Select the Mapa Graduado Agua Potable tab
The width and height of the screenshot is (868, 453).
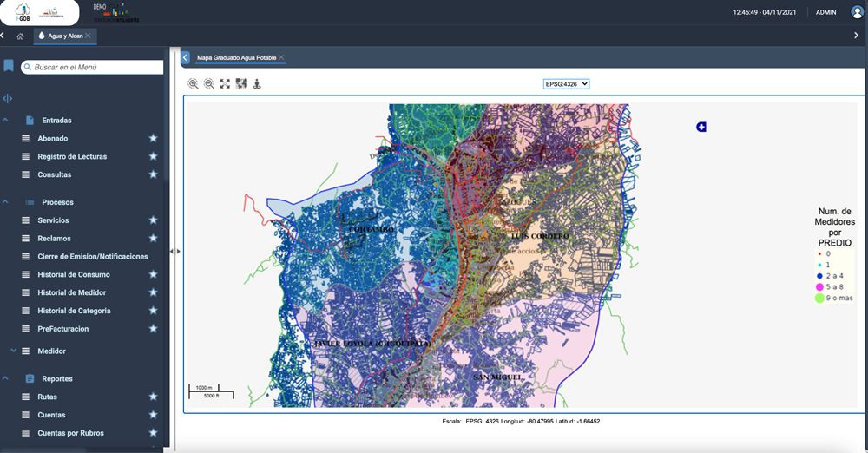coord(236,57)
